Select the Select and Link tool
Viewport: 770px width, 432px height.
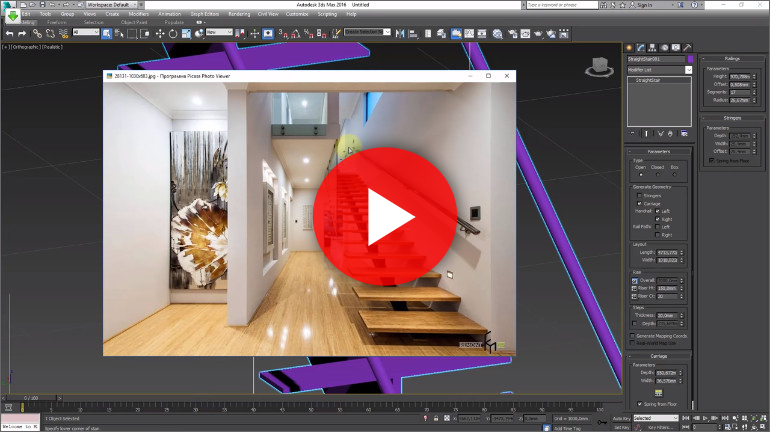(x=37, y=34)
